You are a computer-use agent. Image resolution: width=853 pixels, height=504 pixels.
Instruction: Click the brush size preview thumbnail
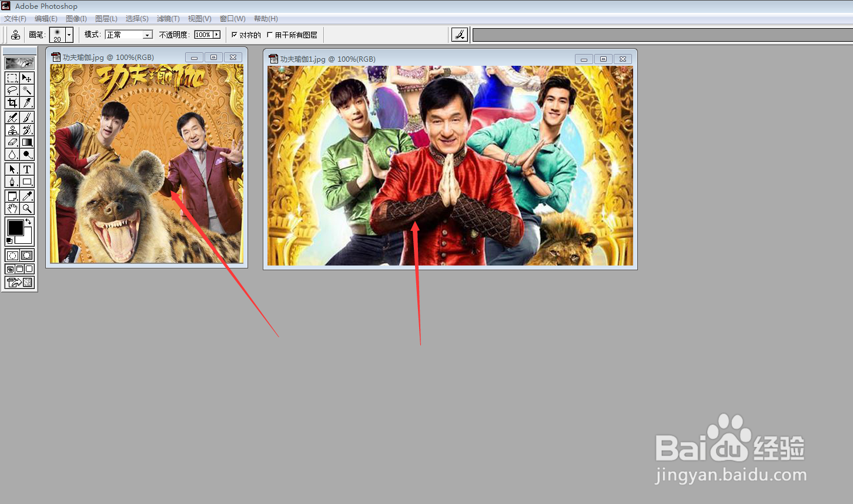(x=57, y=35)
